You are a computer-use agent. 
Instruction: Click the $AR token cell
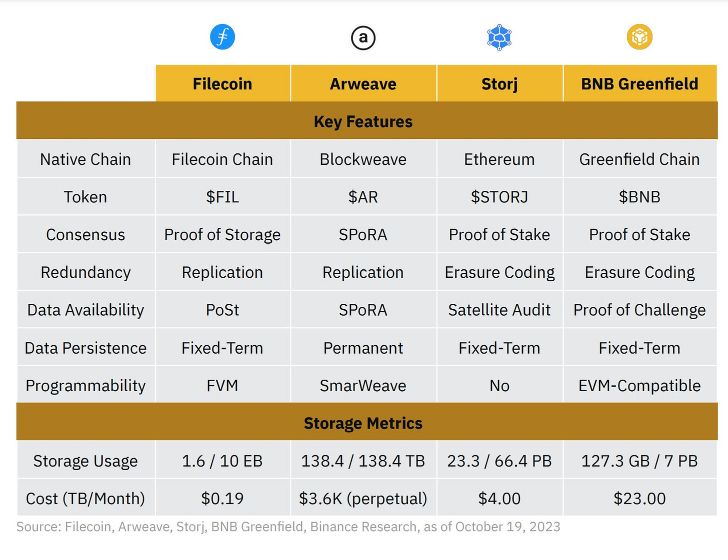pyautogui.click(x=363, y=197)
